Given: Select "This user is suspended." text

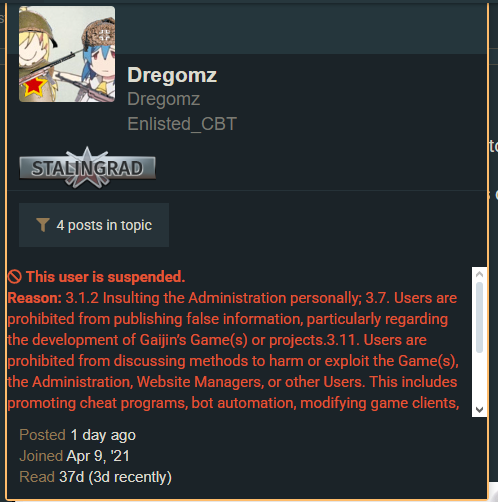Looking at the screenshot, I should (106, 277).
